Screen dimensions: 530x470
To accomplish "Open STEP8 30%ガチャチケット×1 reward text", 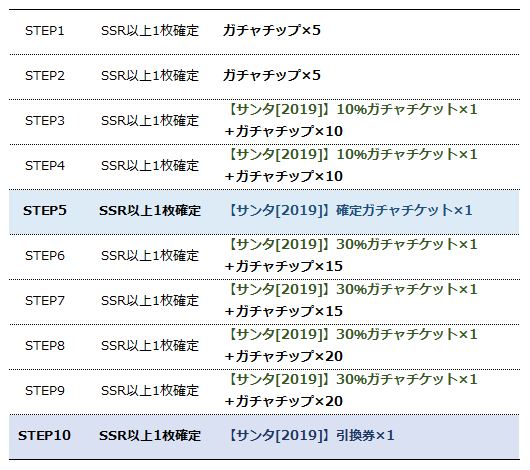I will tap(353, 334).
